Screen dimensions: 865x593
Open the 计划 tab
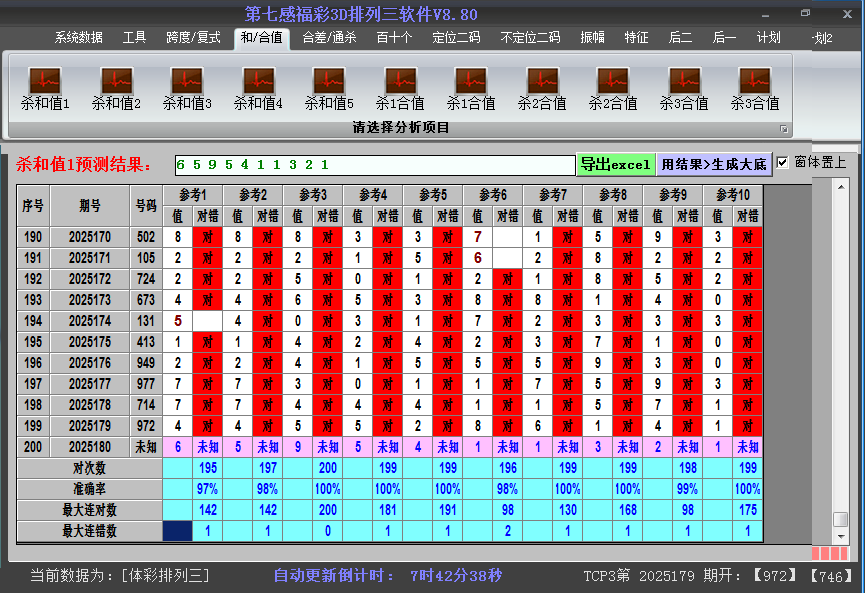pos(768,38)
